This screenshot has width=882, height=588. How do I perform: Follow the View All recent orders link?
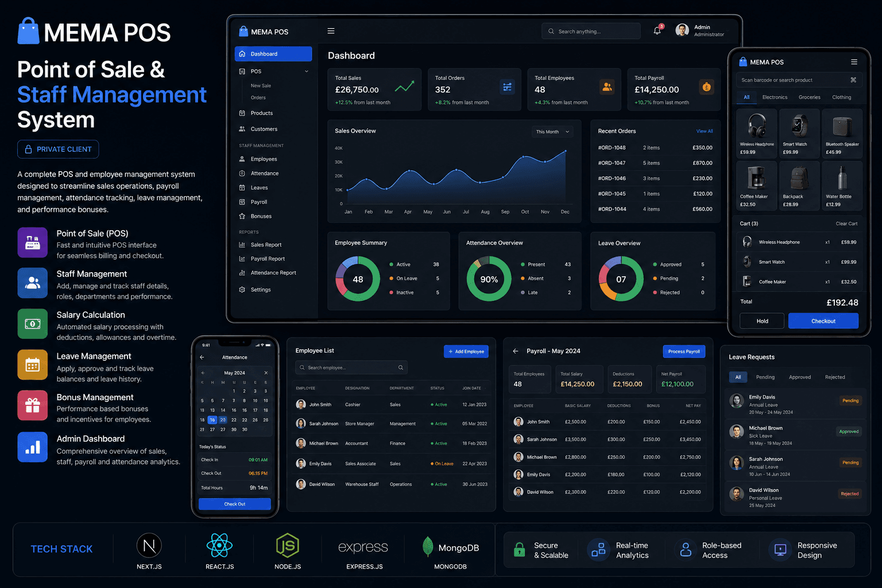tap(705, 131)
